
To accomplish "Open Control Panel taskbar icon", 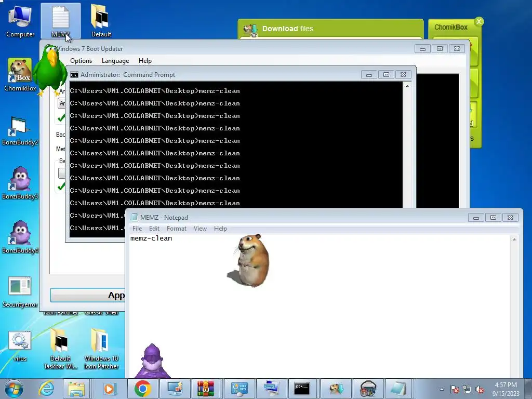I will (239, 389).
